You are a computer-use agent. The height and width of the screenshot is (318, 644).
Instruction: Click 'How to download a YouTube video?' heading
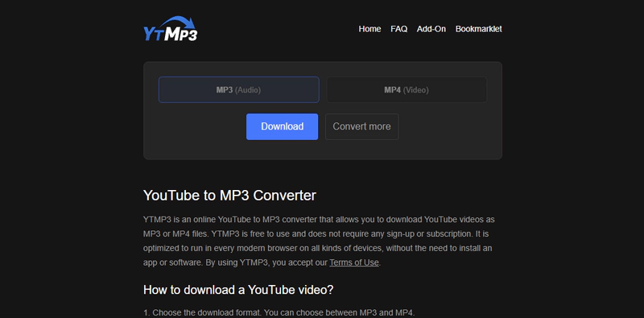238,290
